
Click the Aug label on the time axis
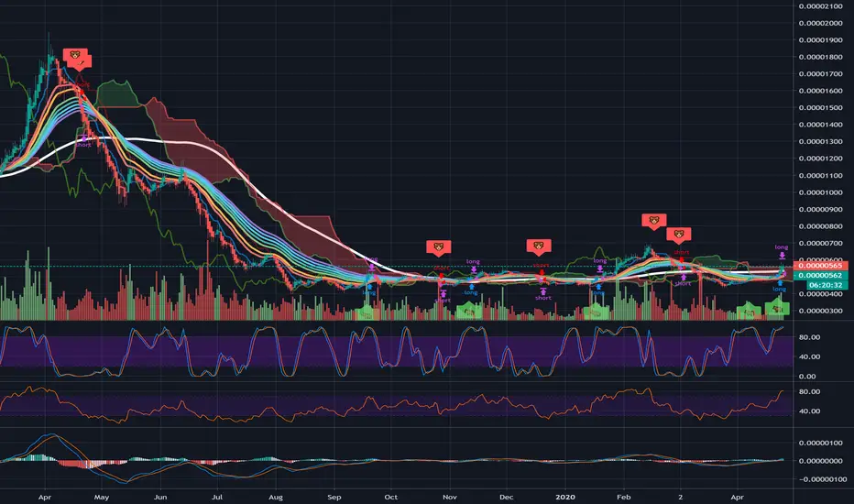(276, 498)
